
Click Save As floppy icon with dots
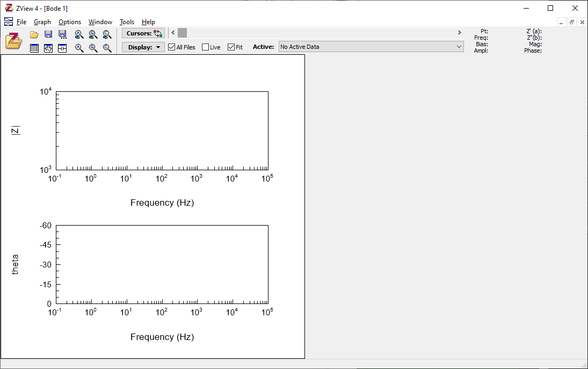coord(63,34)
